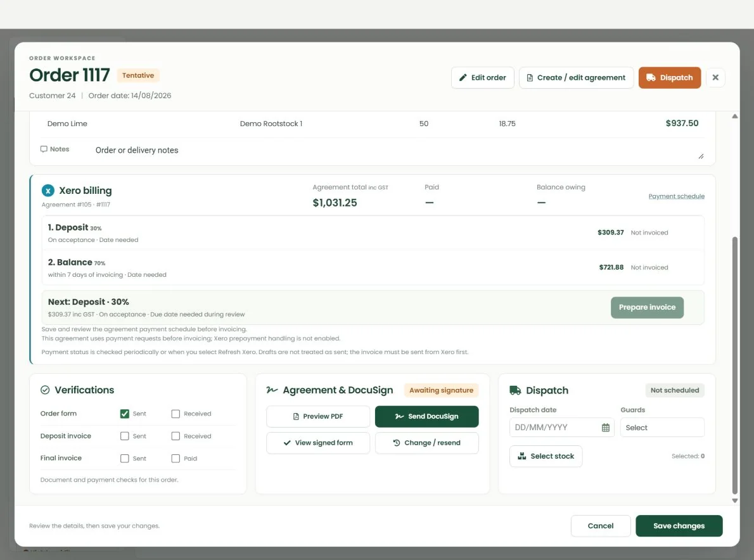
Task: Check Order form Received checkbox
Action: click(176, 414)
